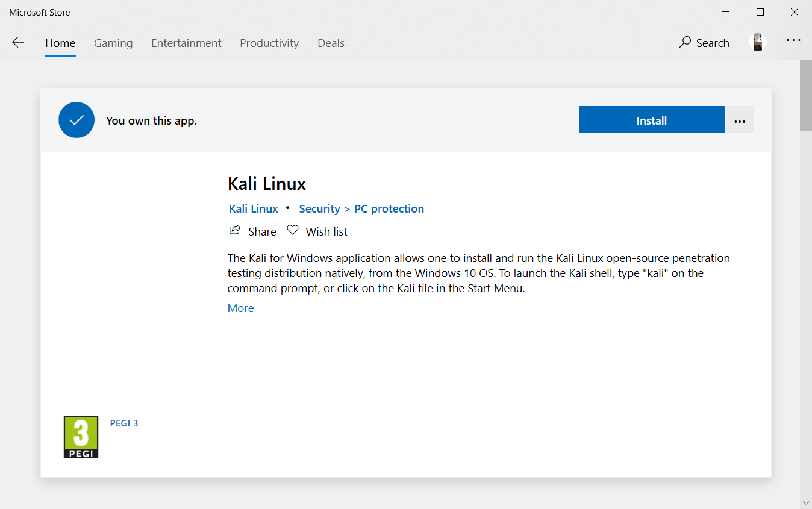Open your account profile avatar
The width and height of the screenshot is (812, 509).
pos(757,42)
